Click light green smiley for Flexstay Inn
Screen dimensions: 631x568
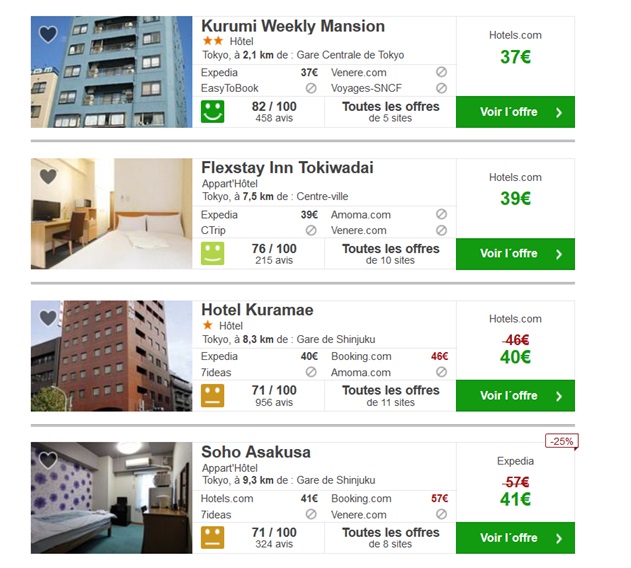pyautogui.click(x=212, y=254)
